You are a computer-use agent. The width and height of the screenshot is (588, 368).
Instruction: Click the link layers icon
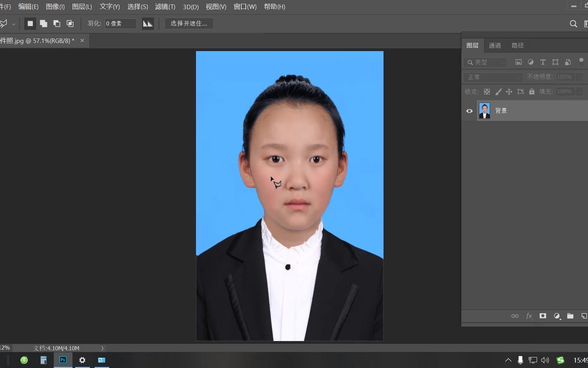click(515, 316)
